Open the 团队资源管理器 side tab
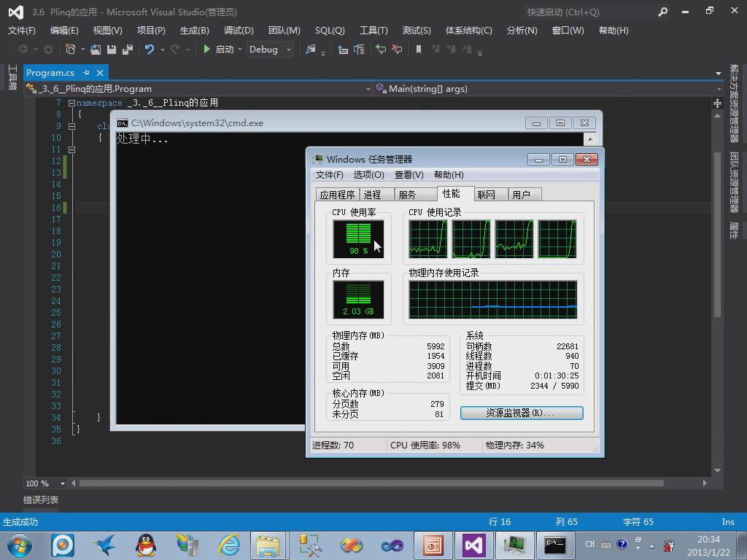 pos(734,182)
